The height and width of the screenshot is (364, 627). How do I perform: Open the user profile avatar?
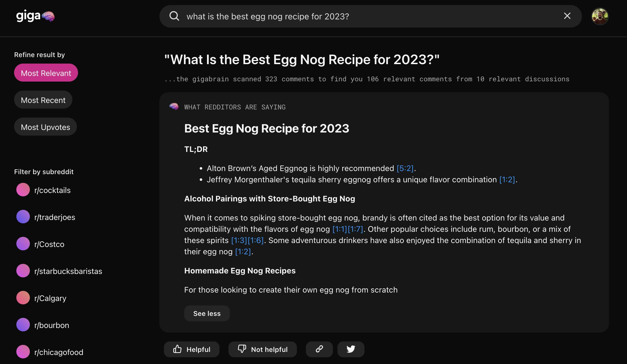(600, 16)
